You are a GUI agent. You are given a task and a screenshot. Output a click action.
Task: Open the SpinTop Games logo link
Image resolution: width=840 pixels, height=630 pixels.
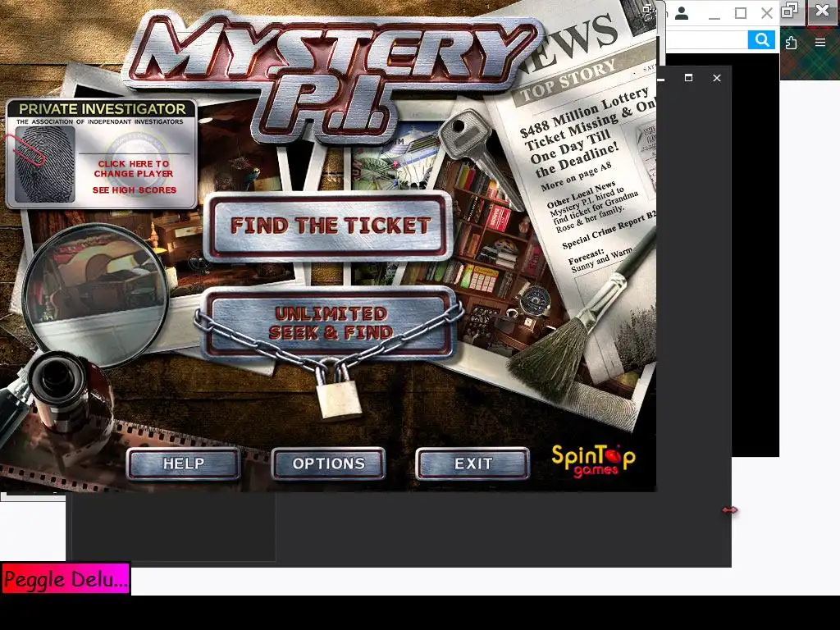[x=593, y=461]
